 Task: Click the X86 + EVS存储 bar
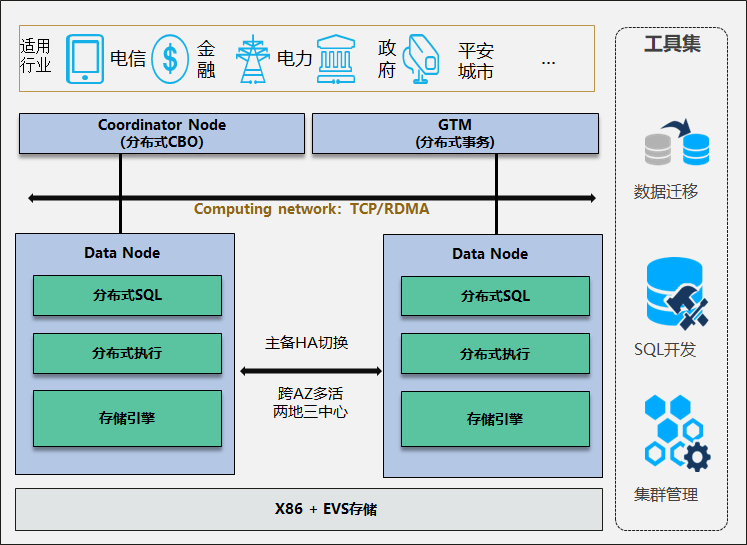tap(309, 509)
